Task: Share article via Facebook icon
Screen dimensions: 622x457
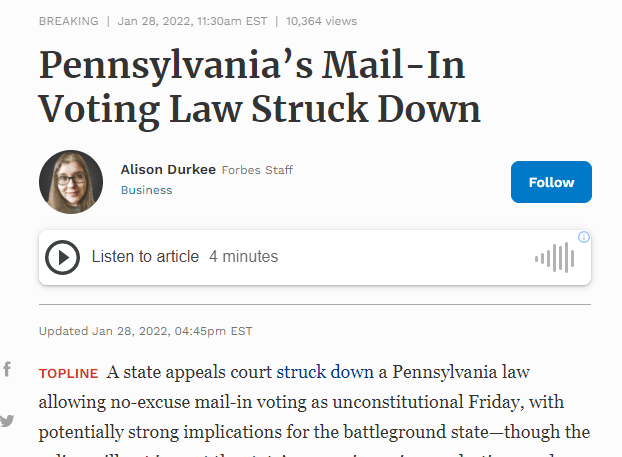Action: [x=7, y=370]
